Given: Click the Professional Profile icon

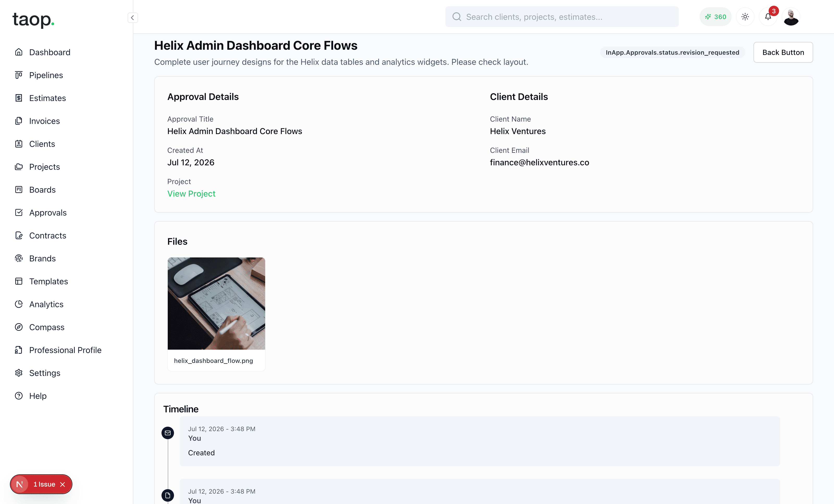Looking at the screenshot, I should click(x=18, y=350).
